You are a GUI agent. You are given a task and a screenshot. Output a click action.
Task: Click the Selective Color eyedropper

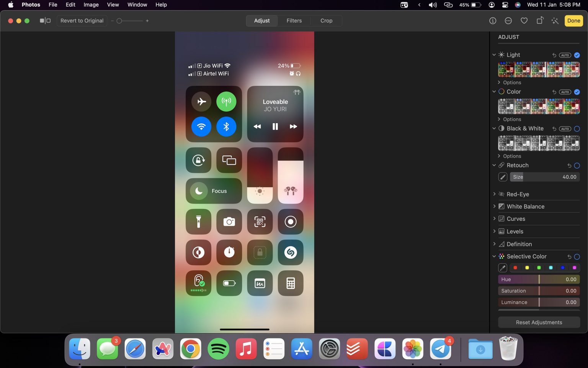(x=503, y=267)
